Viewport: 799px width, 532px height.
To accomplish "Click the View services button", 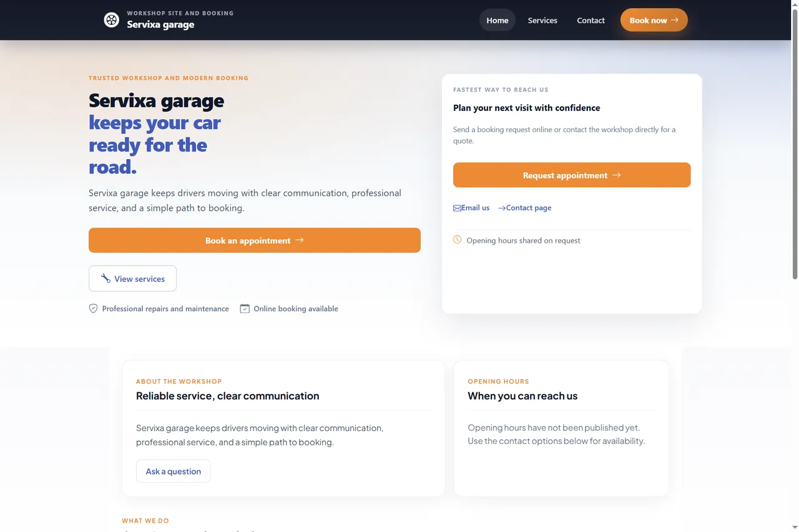I will 132,279.
